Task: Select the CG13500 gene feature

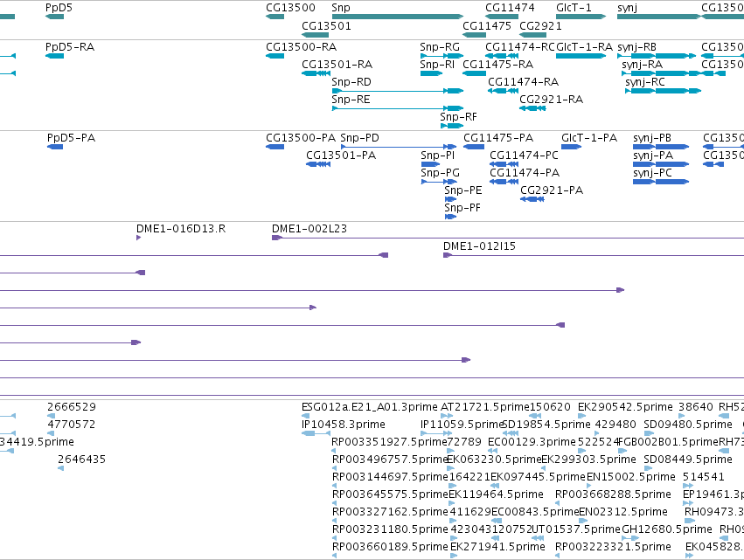Action: (275, 17)
